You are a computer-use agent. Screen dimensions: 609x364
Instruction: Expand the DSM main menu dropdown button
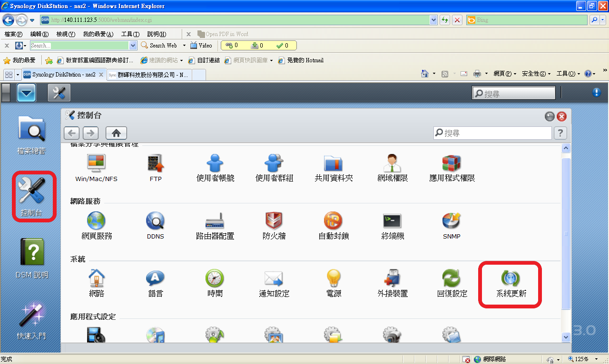[x=26, y=93]
